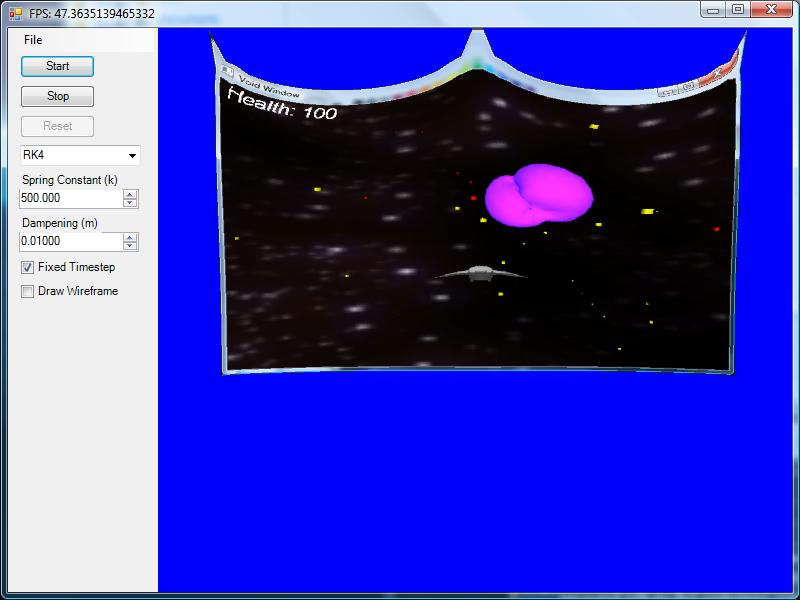This screenshot has height=600, width=800.
Task: Click the pink blob object
Action: tap(537, 195)
